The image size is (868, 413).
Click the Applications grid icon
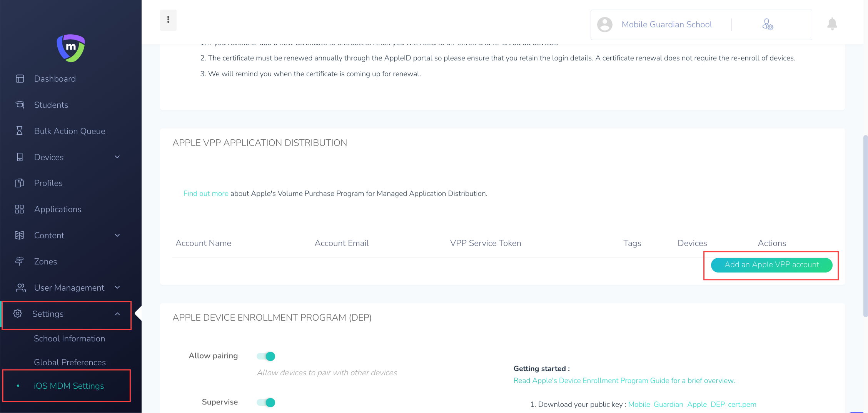click(x=20, y=209)
